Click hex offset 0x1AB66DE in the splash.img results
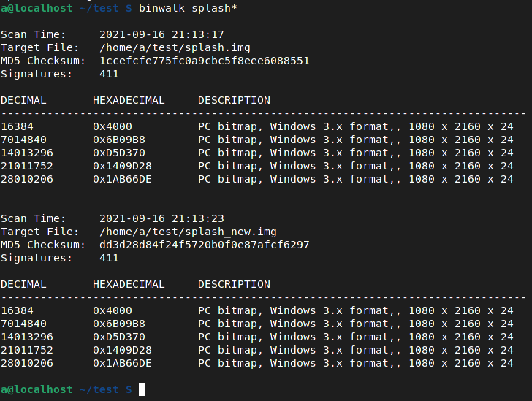532x401 pixels. coord(122,179)
